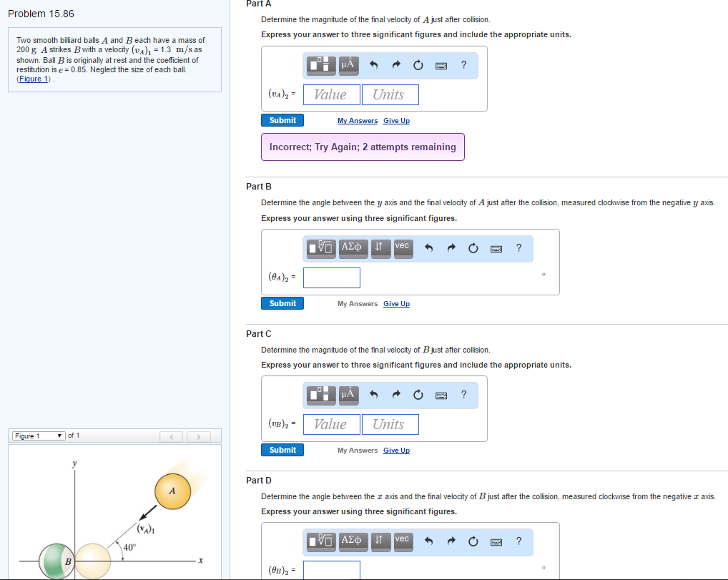Image resolution: width=728 pixels, height=580 pixels.
Task: Open keyboard shortcuts icon in Part B toolbar
Action: (x=496, y=249)
